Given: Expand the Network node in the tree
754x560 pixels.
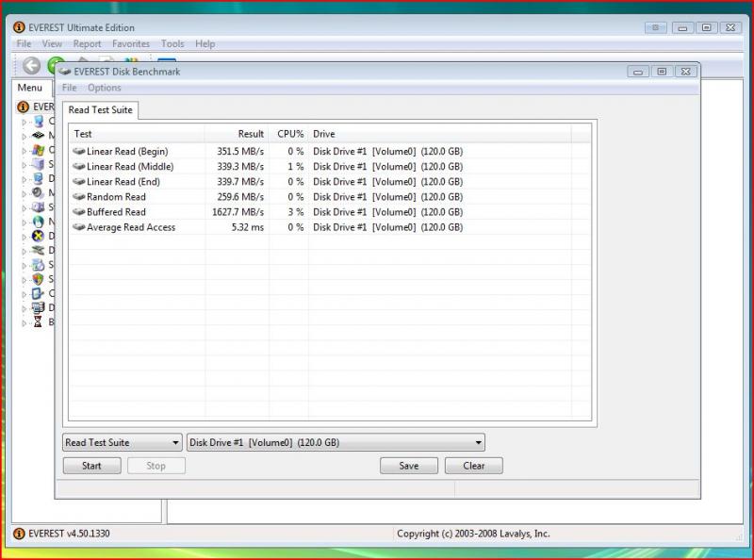Looking at the screenshot, I should tap(25, 222).
